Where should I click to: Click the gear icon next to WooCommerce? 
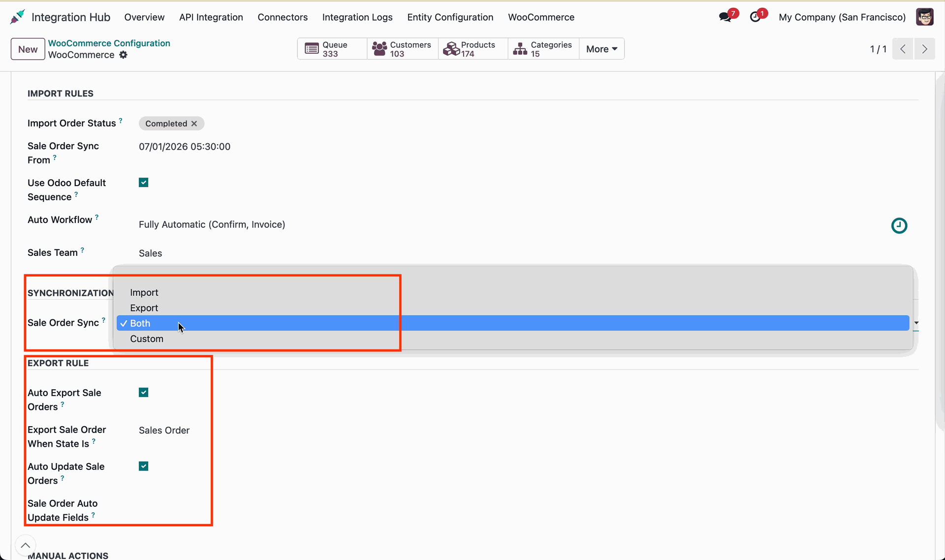click(x=123, y=55)
